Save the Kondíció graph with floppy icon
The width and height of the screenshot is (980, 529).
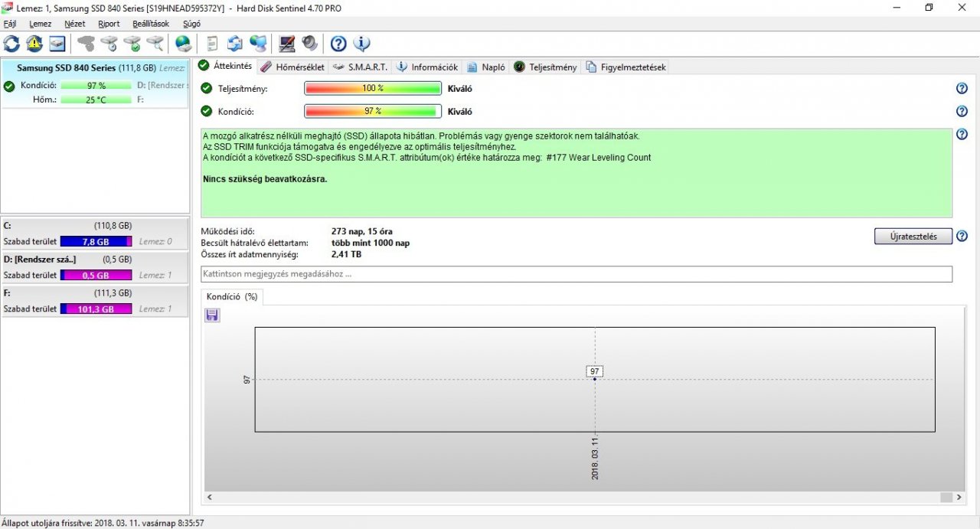click(x=212, y=315)
